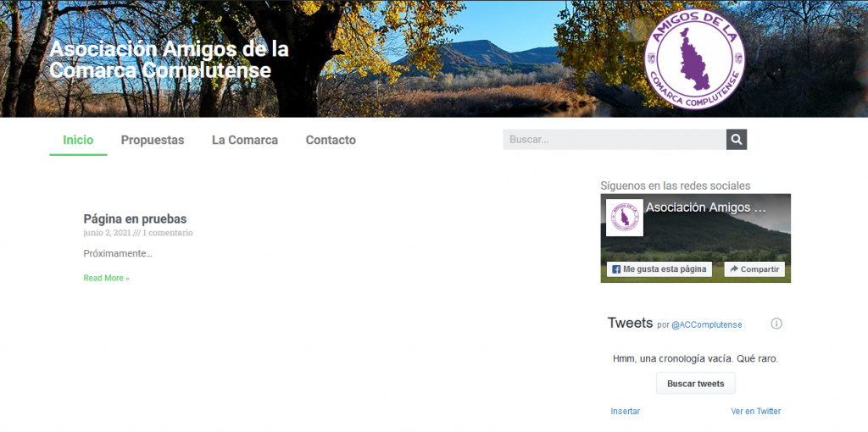Open the Página en pruebas post title
The height and width of the screenshot is (432, 868).
click(x=135, y=219)
